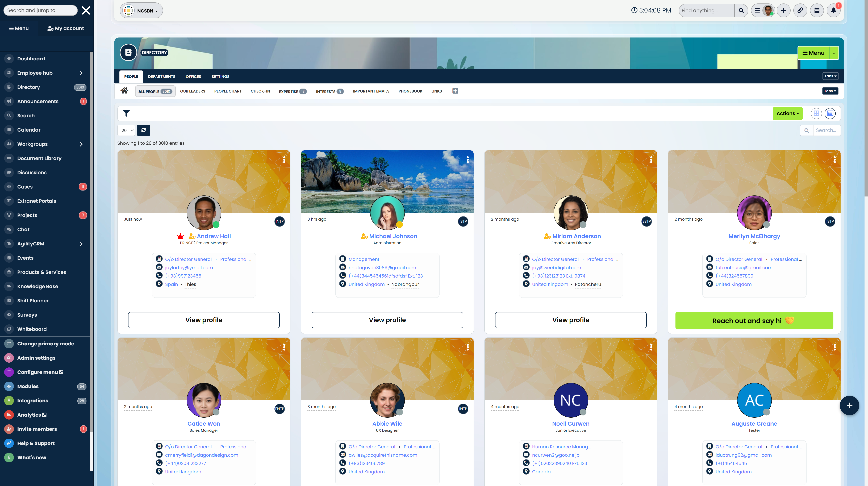Open the Our Leaders sub-tab

coord(192,91)
